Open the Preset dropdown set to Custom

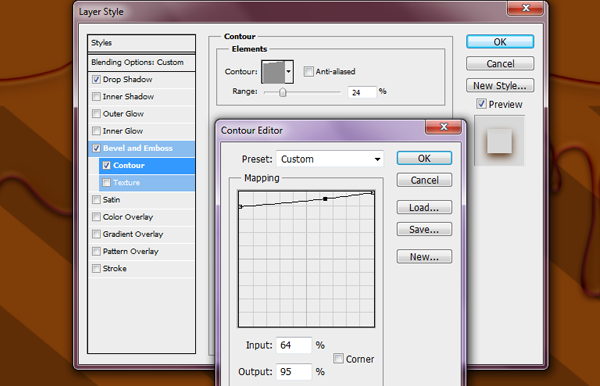(x=330, y=159)
